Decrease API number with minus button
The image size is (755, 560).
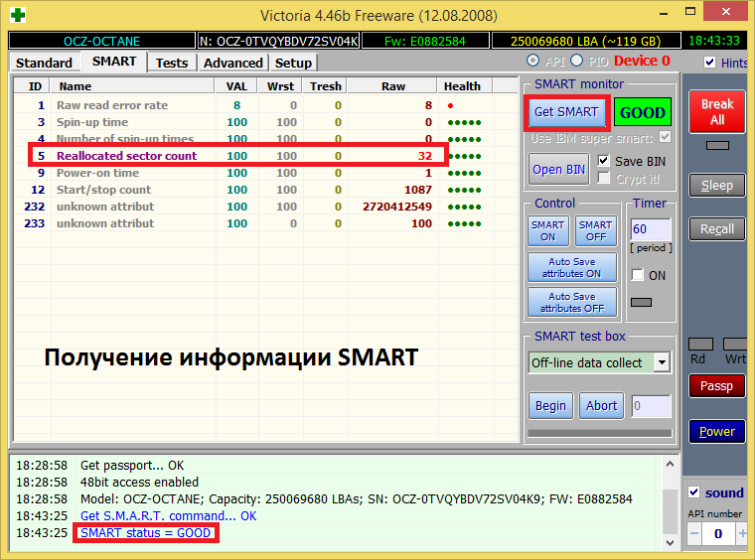coord(693,533)
